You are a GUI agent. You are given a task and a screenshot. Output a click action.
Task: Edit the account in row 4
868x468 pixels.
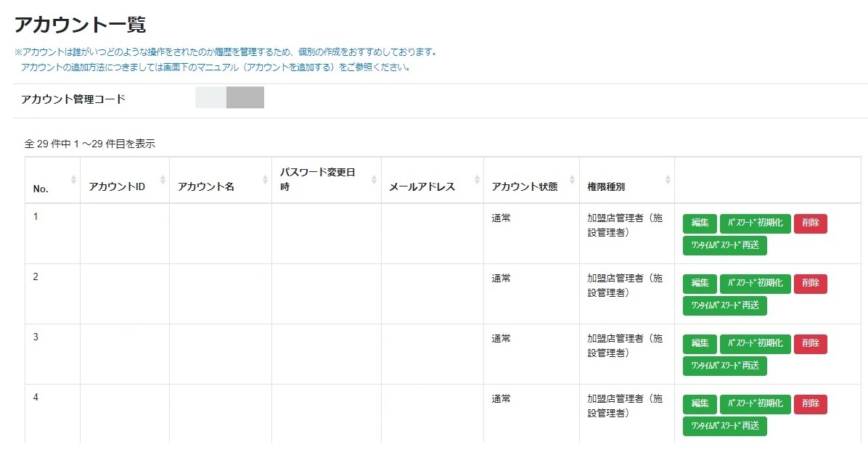700,404
